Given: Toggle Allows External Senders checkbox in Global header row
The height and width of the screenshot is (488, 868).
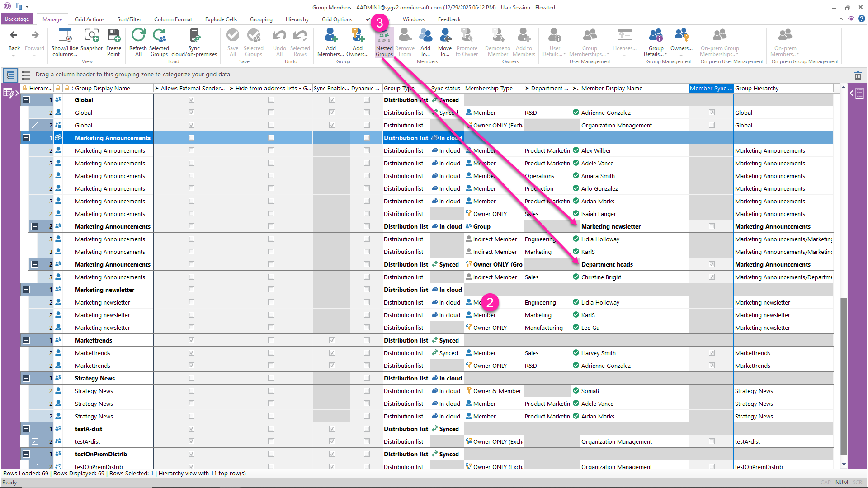Looking at the screenshot, I should (x=191, y=100).
